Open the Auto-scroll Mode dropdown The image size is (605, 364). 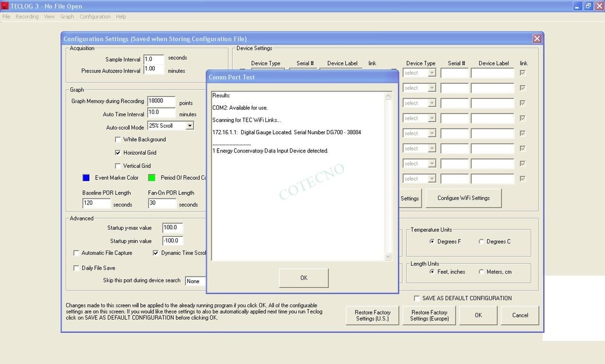pos(189,126)
